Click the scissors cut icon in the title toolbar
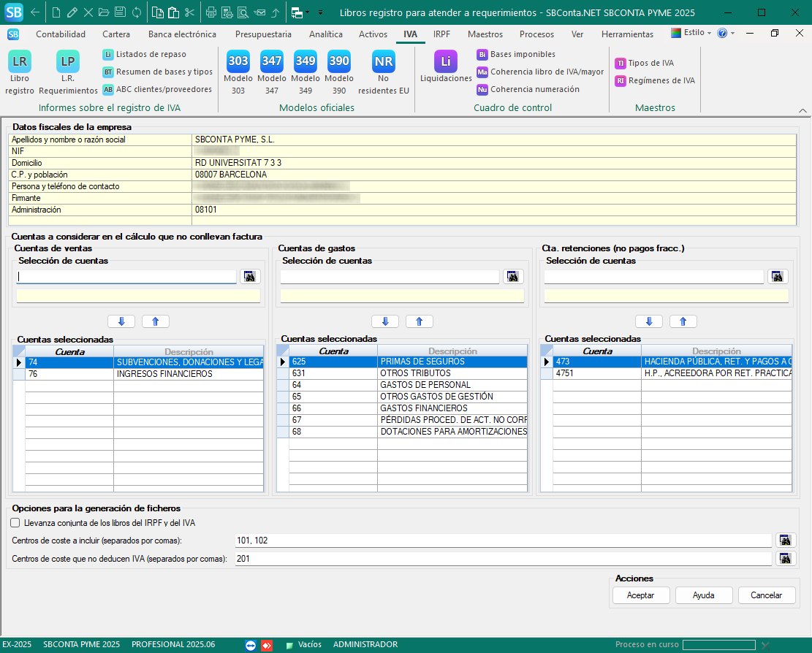This screenshot has height=653, width=812. tap(189, 12)
